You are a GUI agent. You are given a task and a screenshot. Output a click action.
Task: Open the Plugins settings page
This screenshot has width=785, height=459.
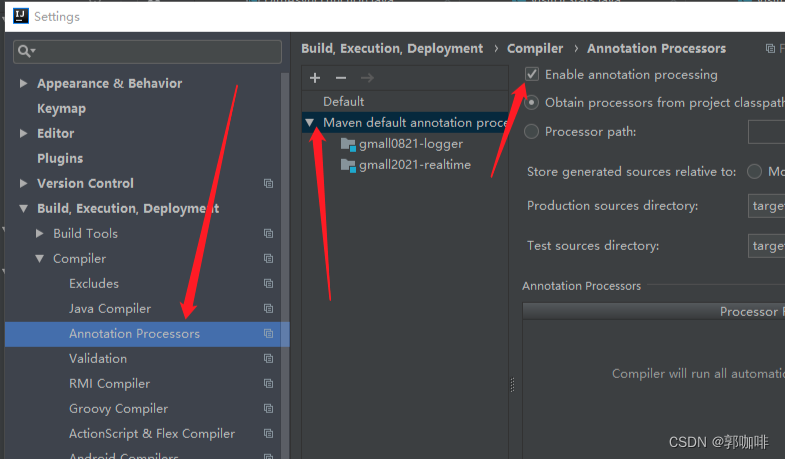click(x=60, y=159)
